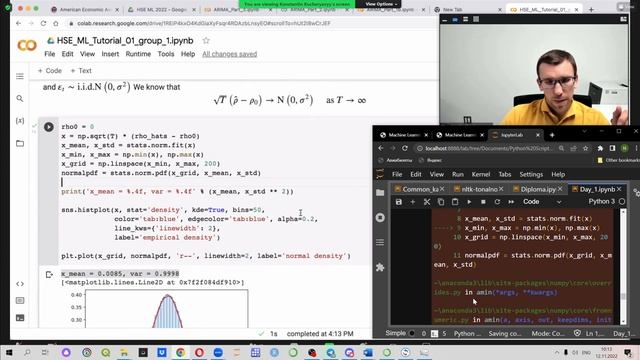The width and height of the screenshot is (640, 360).
Task: Open Colab code snippets icon
Action: 20,284
